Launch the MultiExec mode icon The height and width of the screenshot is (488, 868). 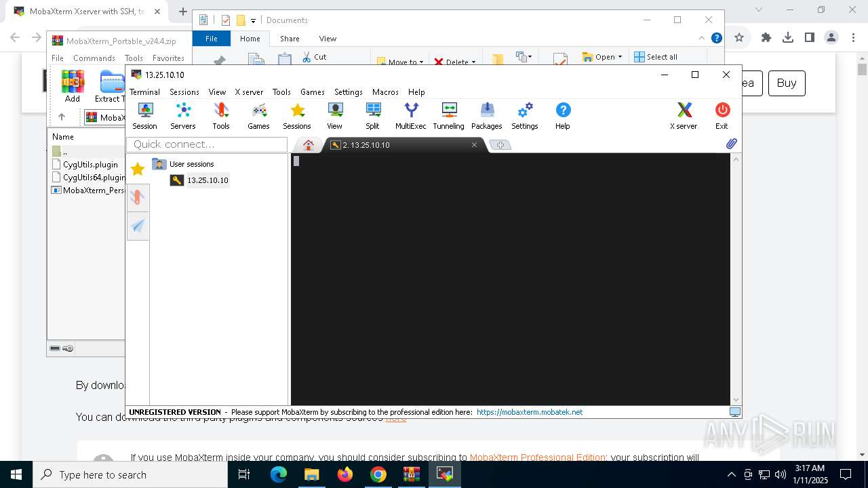click(x=411, y=115)
